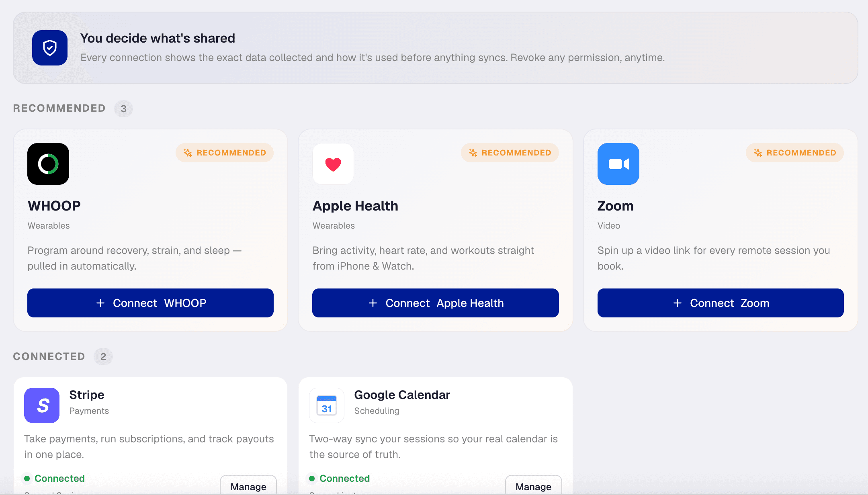The width and height of the screenshot is (868, 495).
Task: Click the Zoom camera logo
Action: (x=618, y=164)
